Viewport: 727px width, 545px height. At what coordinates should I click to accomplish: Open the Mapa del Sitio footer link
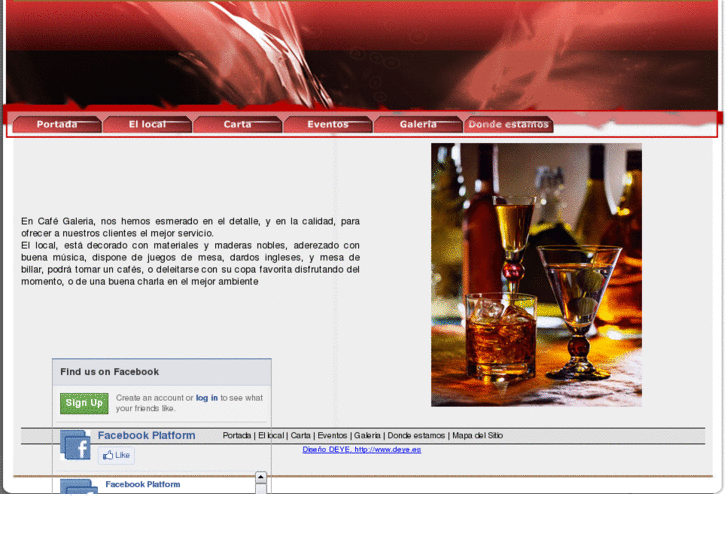click(x=478, y=436)
